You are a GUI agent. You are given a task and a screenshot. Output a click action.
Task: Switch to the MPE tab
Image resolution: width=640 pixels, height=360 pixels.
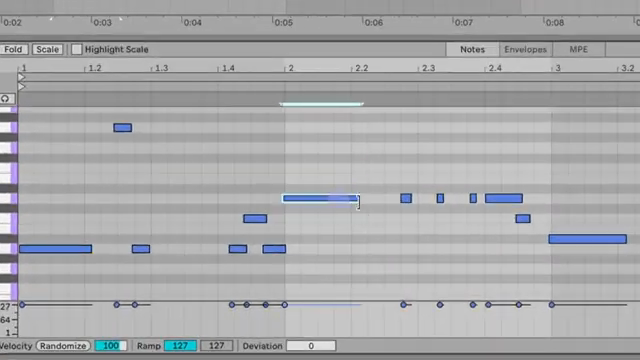coord(578,49)
